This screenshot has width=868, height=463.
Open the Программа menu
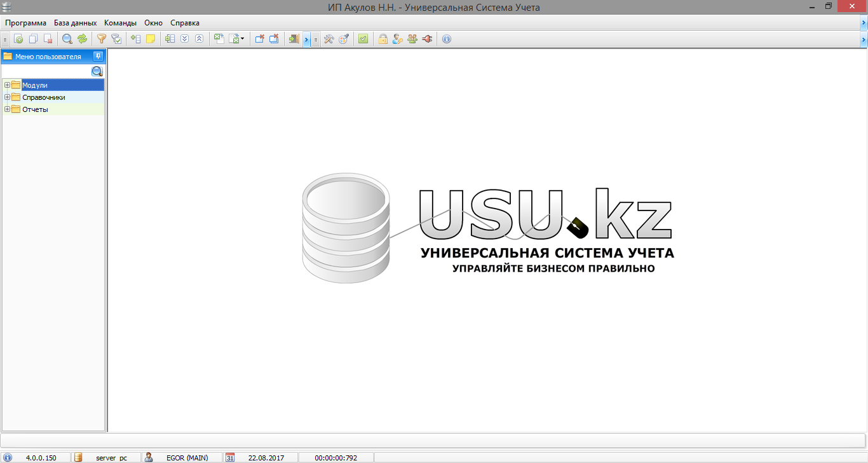[26, 22]
